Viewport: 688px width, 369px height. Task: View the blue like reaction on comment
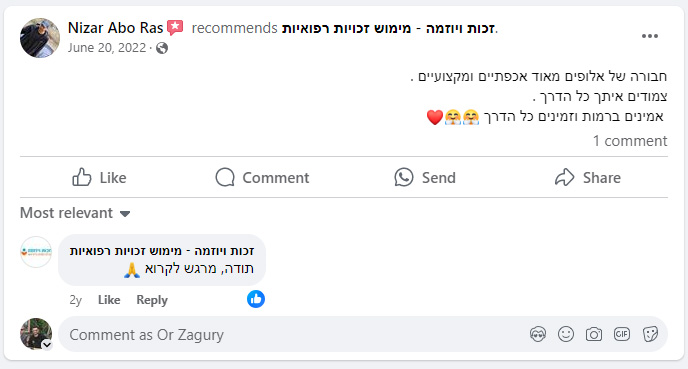pyautogui.click(x=256, y=299)
